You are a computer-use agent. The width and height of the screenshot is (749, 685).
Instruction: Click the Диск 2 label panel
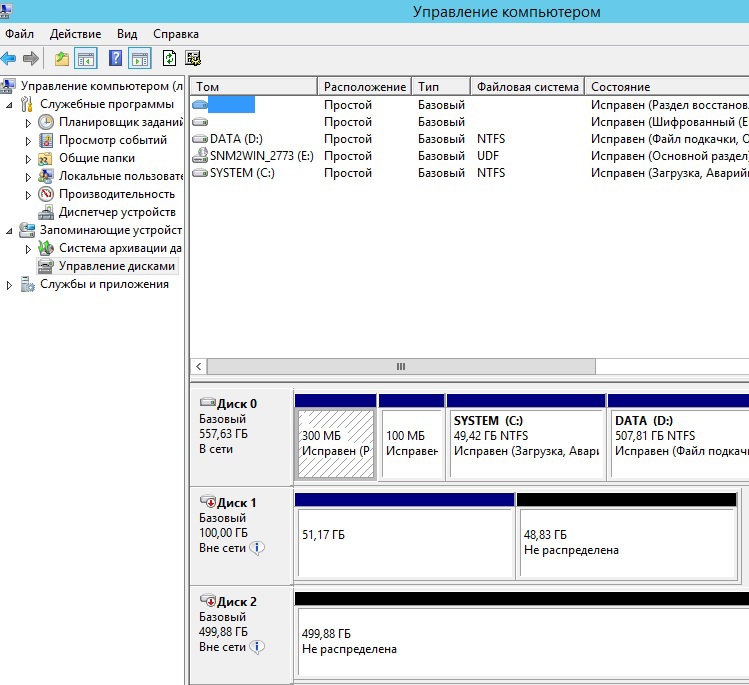coord(241,634)
